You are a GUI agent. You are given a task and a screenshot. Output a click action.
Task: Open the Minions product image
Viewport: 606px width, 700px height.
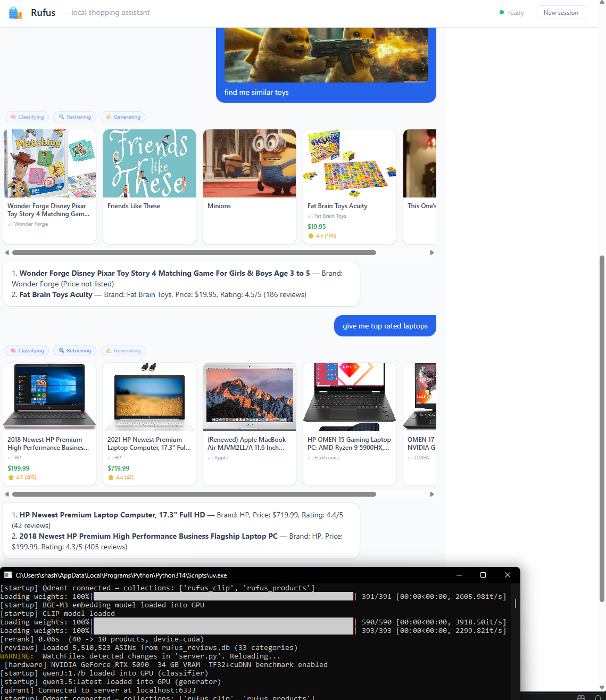(250, 163)
